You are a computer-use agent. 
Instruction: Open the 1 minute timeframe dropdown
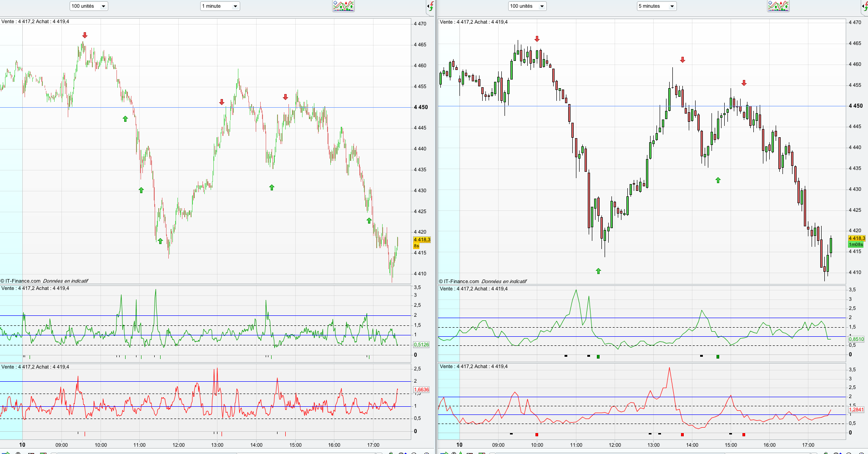(x=220, y=6)
